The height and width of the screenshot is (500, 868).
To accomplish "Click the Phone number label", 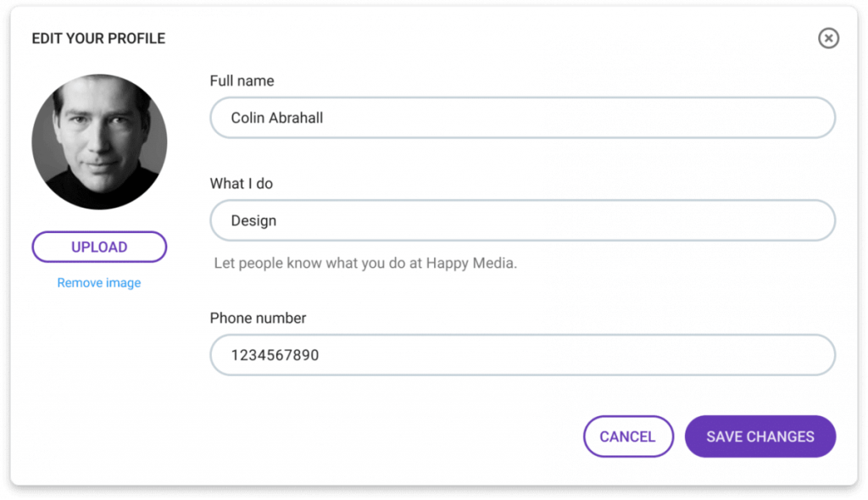I will point(258,318).
